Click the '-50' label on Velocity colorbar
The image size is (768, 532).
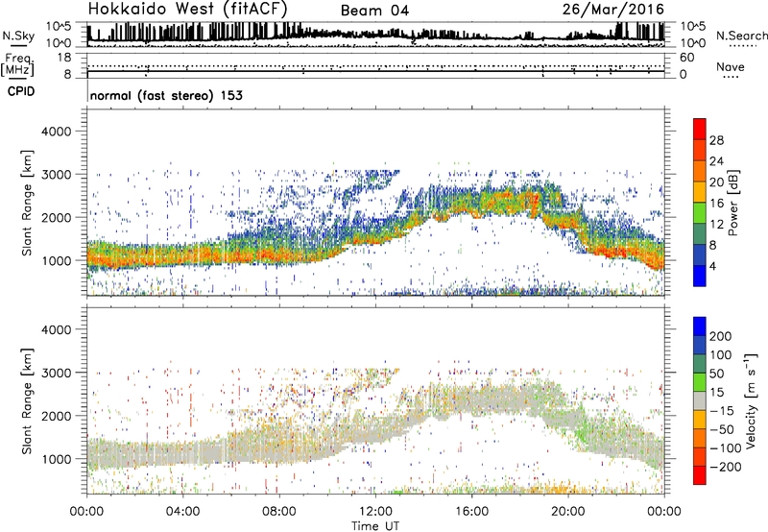(x=722, y=429)
